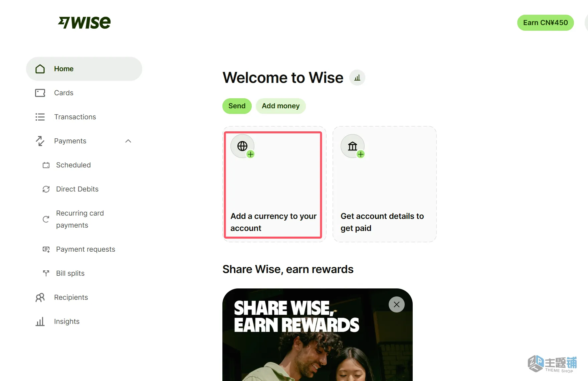Click insights chart icon beside Welcome heading
This screenshot has height=381, width=588.
(x=357, y=78)
